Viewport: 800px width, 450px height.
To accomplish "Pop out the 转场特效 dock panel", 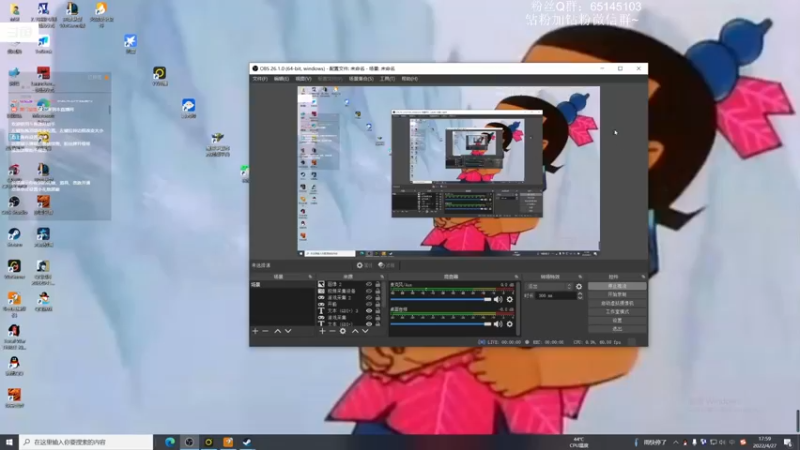I will tap(580, 277).
